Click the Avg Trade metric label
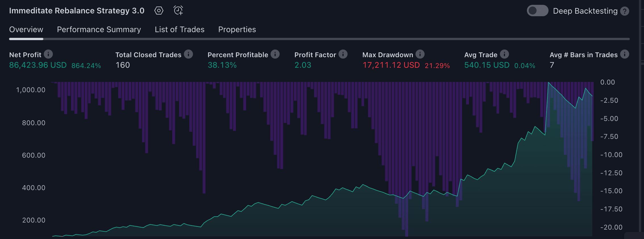 pos(481,55)
